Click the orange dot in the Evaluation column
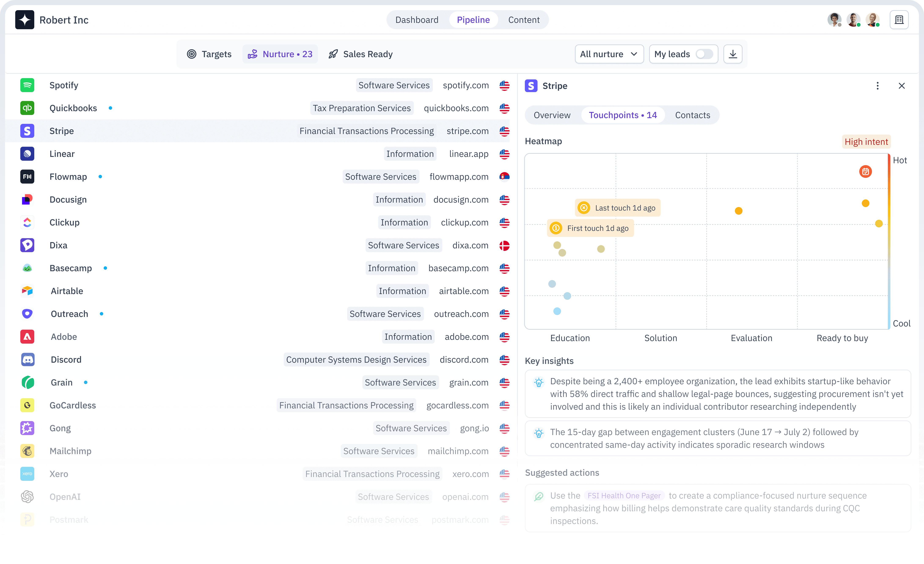924x564 pixels. point(739,211)
